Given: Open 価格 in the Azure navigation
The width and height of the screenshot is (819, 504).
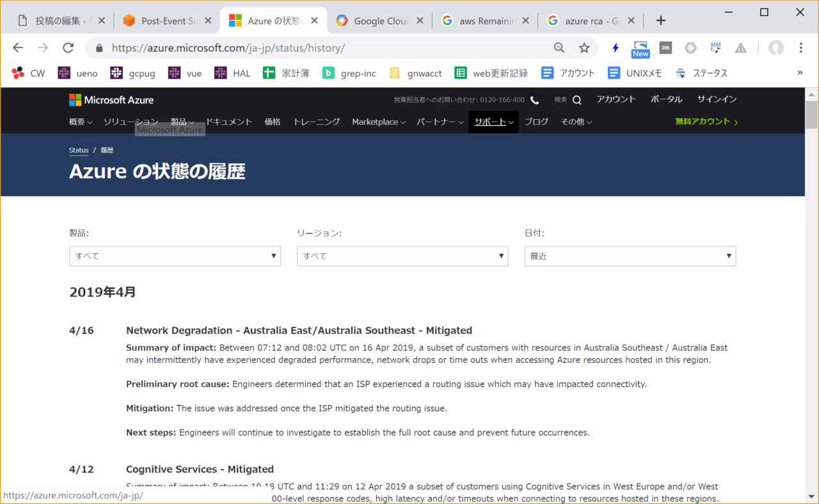Looking at the screenshot, I should [x=273, y=122].
